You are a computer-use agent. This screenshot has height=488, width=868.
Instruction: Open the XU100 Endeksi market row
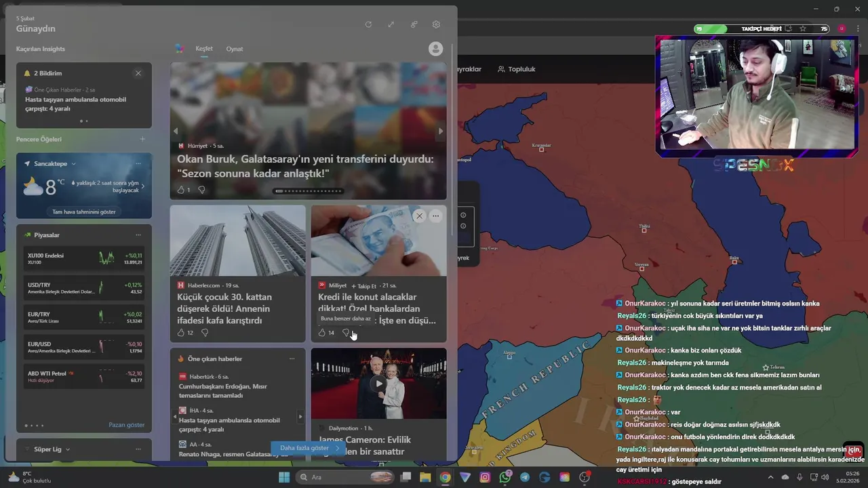point(84,258)
